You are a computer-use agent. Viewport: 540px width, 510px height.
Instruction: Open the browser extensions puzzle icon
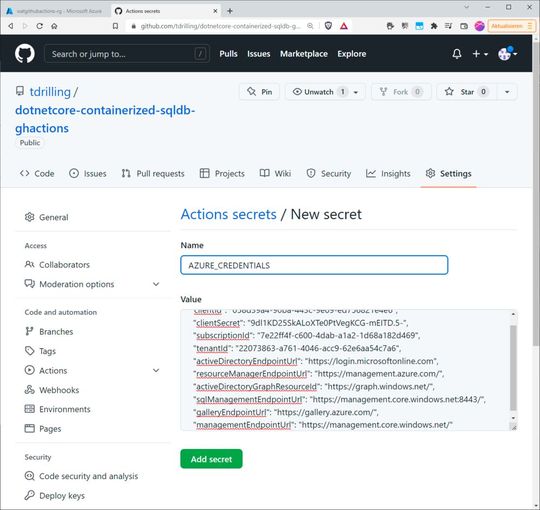coord(434,26)
